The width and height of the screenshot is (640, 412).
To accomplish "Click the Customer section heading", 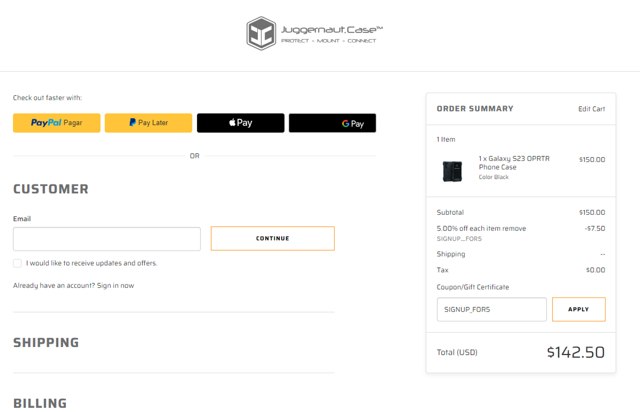I will coord(51,189).
